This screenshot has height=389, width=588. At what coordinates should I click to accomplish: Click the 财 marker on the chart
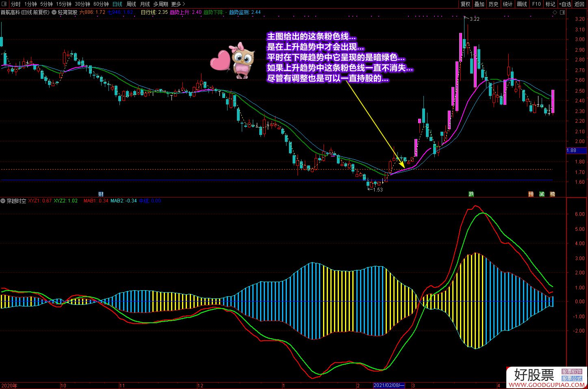(101, 194)
